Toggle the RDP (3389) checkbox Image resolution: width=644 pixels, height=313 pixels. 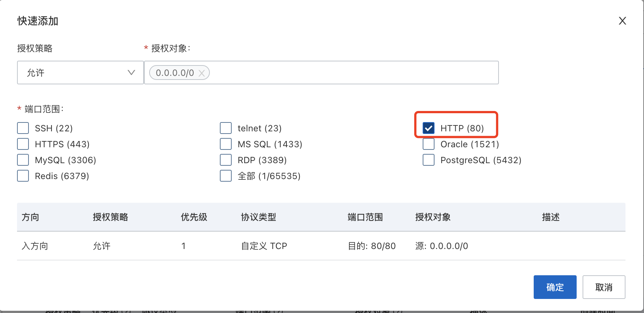click(226, 160)
